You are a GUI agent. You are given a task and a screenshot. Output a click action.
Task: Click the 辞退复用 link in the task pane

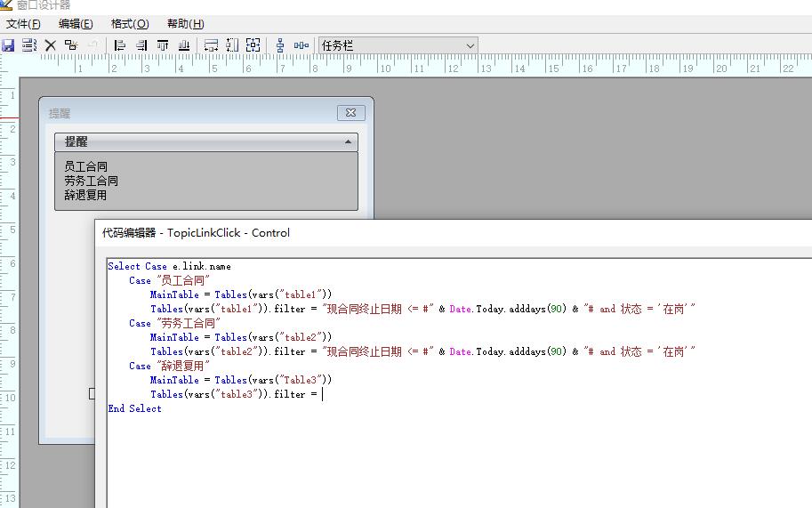pyautogui.click(x=85, y=195)
